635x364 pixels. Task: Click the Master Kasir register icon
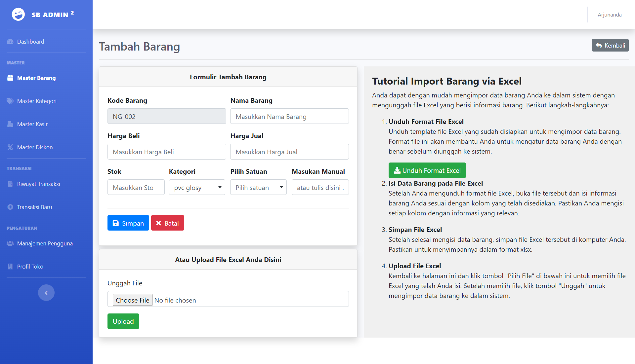[x=10, y=124]
